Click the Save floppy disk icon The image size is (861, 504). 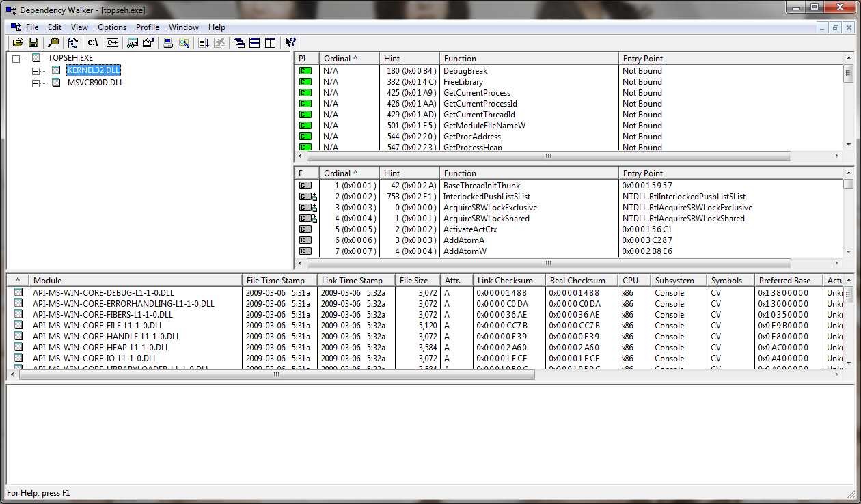pos(33,43)
